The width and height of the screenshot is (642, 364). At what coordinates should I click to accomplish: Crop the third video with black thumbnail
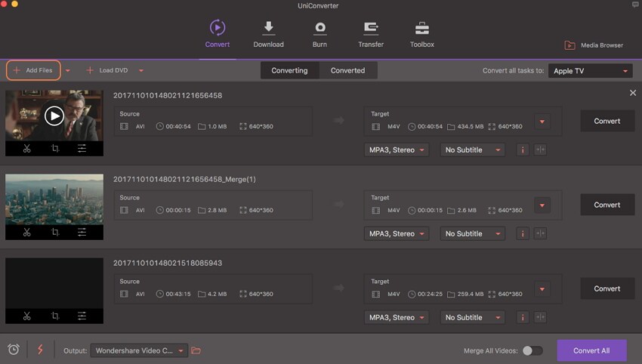[x=55, y=316]
